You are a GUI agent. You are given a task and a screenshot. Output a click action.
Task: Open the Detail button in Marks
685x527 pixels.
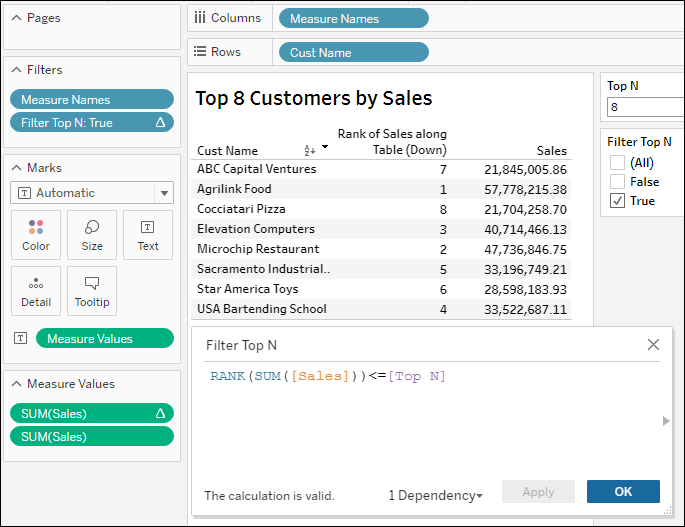pyautogui.click(x=36, y=291)
